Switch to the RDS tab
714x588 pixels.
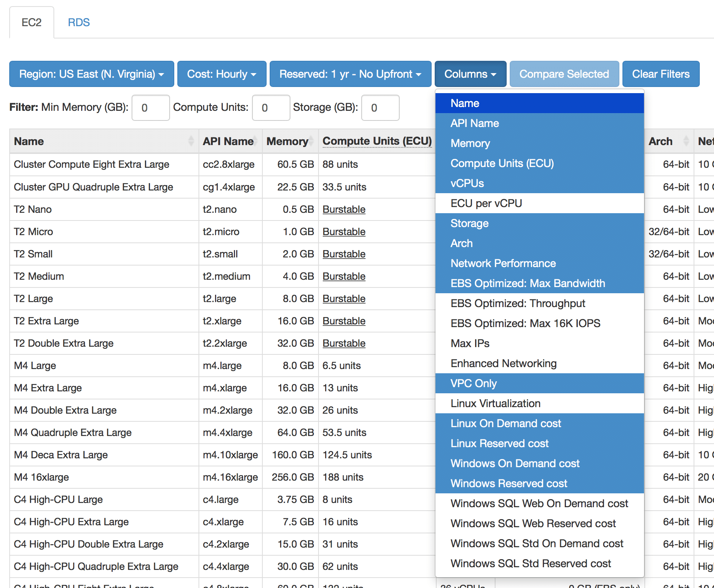[78, 22]
